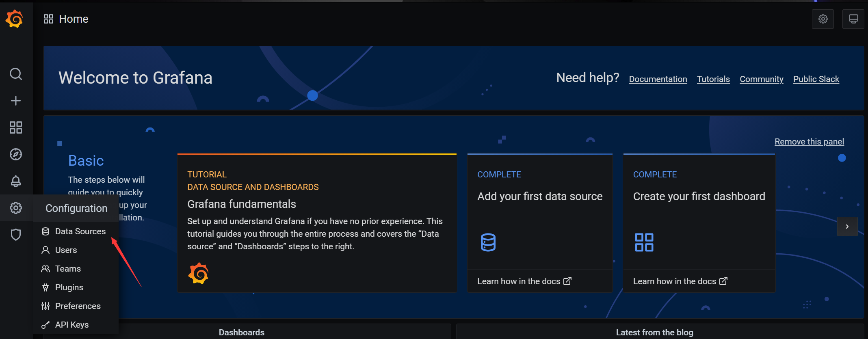Click next arrow on setup cards
Image resolution: width=868 pixels, height=339 pixels.
point(847,227)
